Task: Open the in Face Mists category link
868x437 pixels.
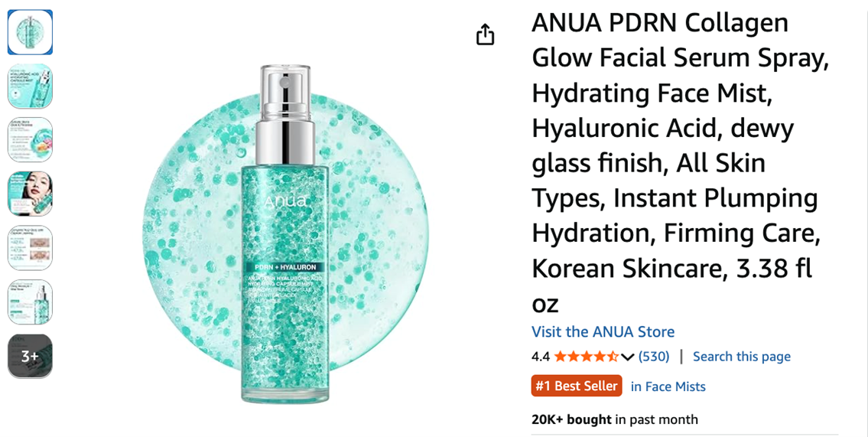Action: pos(668,386)
